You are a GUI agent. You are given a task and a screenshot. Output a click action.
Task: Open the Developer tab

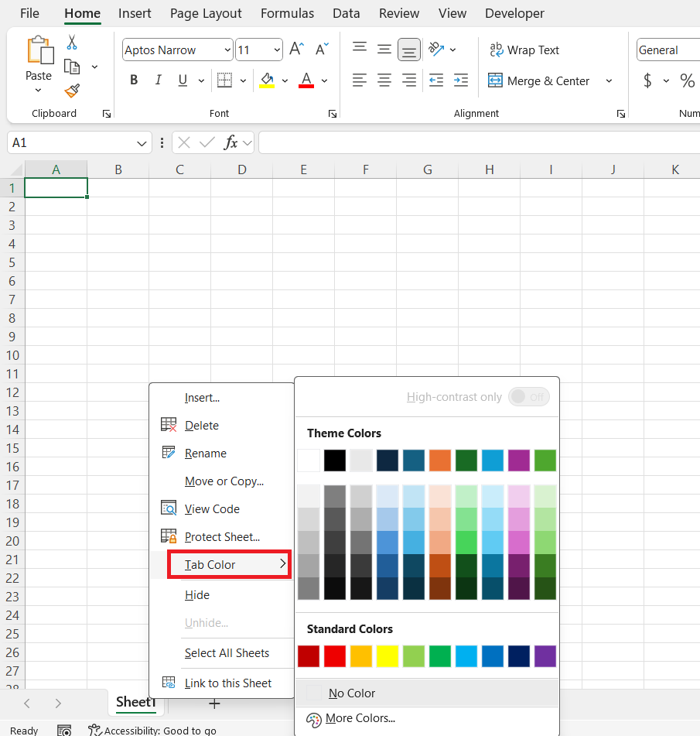pyautogui.click(x=514, y=13)
